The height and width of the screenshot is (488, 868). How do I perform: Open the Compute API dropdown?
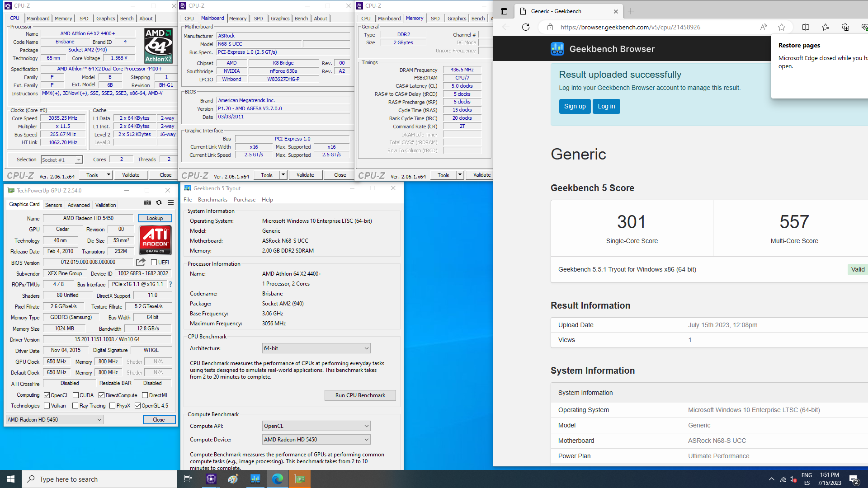click(x=316, y=426)
